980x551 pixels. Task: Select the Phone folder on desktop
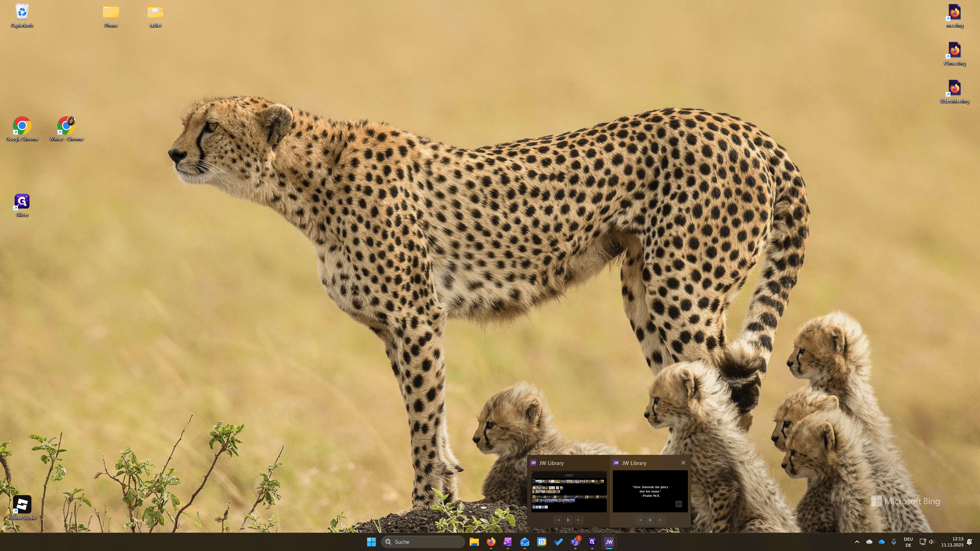(x=111, y=16)
